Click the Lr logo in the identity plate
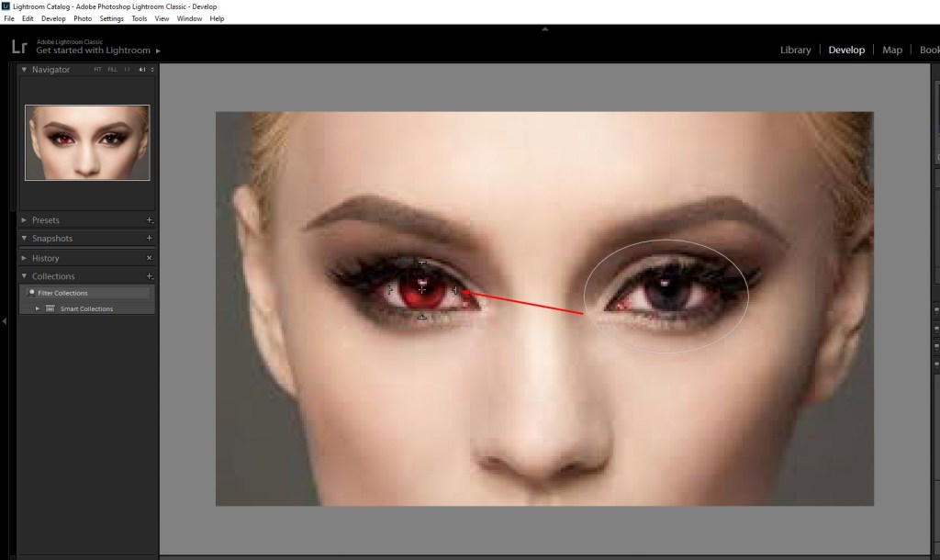Viewport: 940px width, 560px height. tap(18, 47)
